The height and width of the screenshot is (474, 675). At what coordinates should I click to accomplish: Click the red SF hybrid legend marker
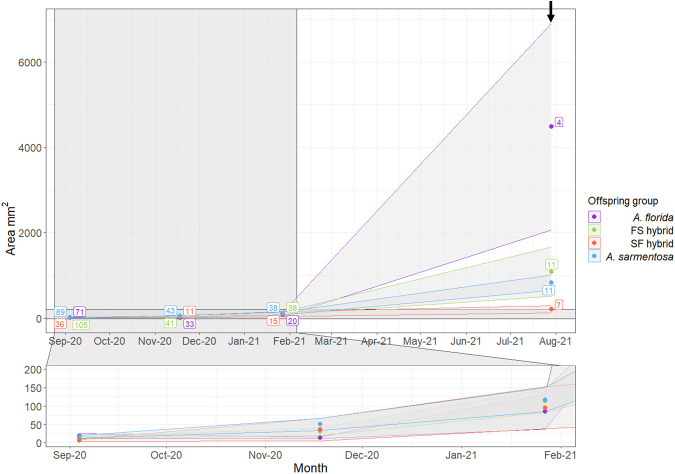pyautogui.click(x=595, y=243)
